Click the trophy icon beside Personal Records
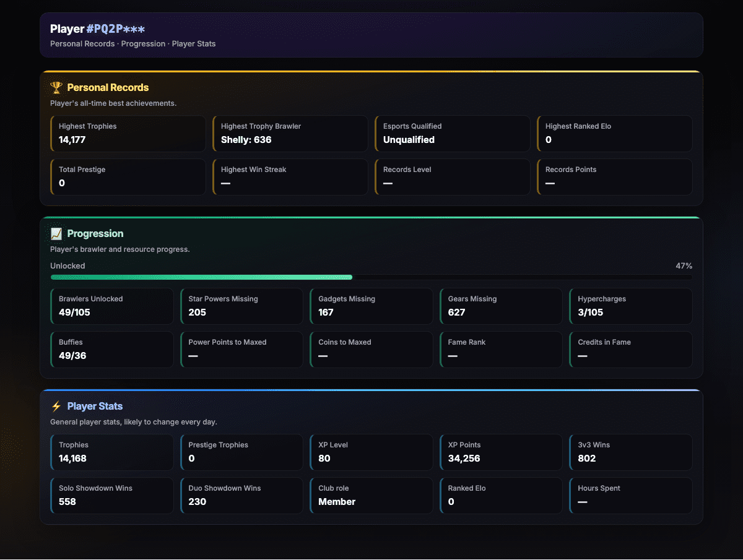 (x=56, y=88)
